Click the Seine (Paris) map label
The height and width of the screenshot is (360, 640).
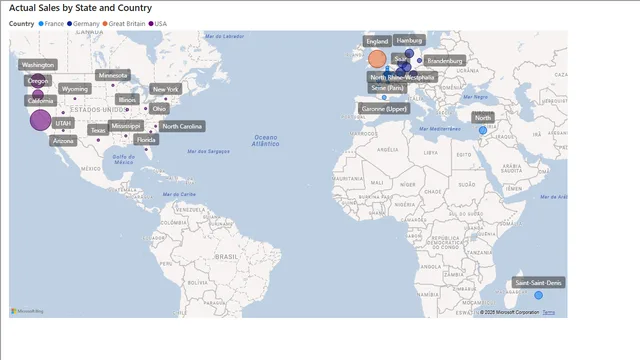pos(387,88)
